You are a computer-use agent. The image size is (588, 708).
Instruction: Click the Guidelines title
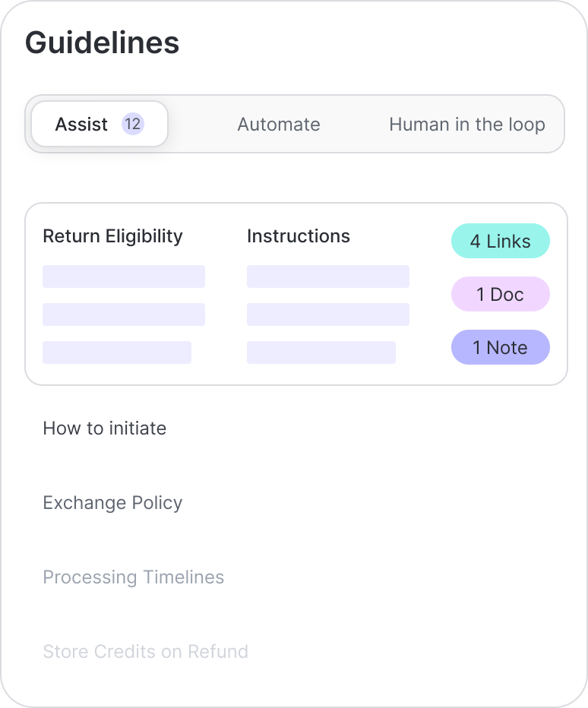102,43
